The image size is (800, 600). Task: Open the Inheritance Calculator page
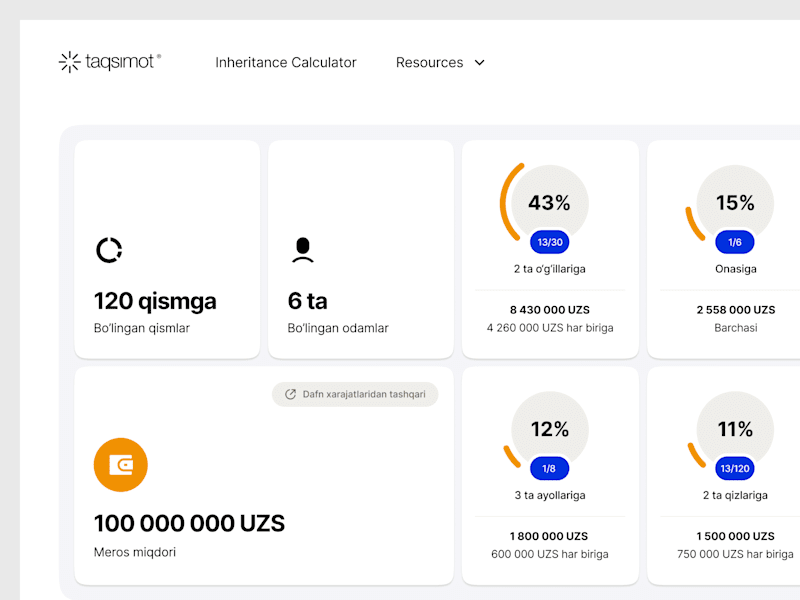tap(286, 62)
